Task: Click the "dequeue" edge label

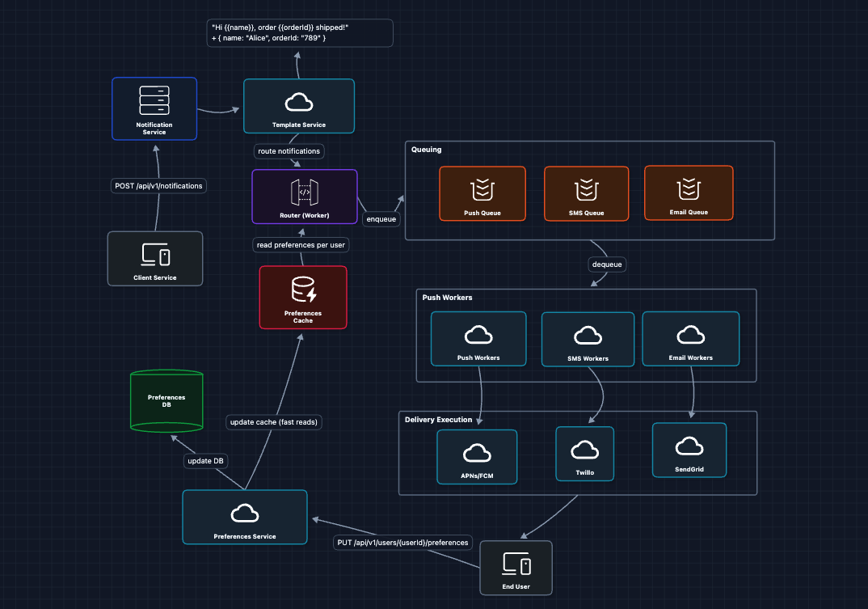Action: tap(608, 264)
